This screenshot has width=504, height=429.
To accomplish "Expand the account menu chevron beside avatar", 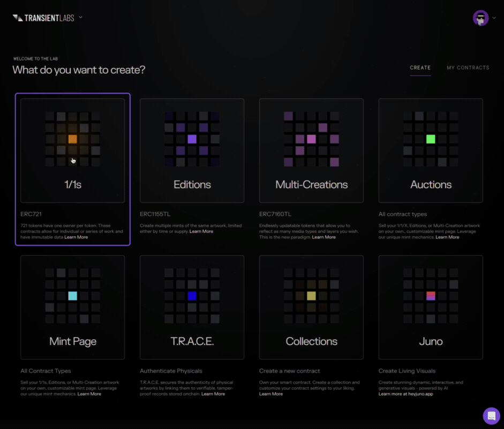I will [494, 18].
